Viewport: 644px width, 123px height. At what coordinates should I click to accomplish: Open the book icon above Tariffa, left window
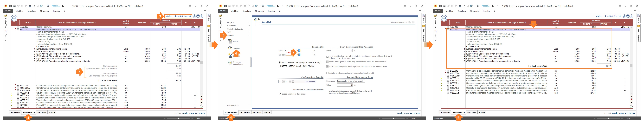point(14,18)
